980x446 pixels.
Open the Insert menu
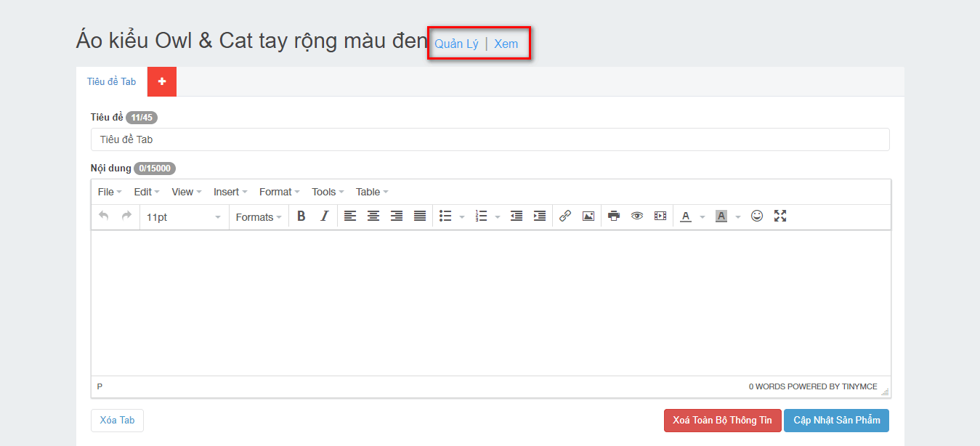click(230, 192)
